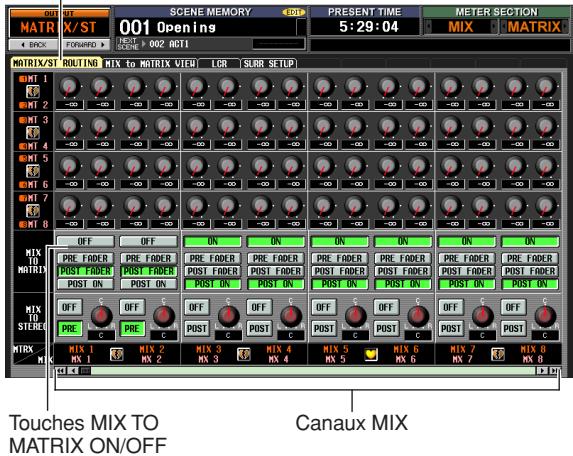Click the broken-heart pair icon between MIX 3 and MIX 4

point(244,354)
